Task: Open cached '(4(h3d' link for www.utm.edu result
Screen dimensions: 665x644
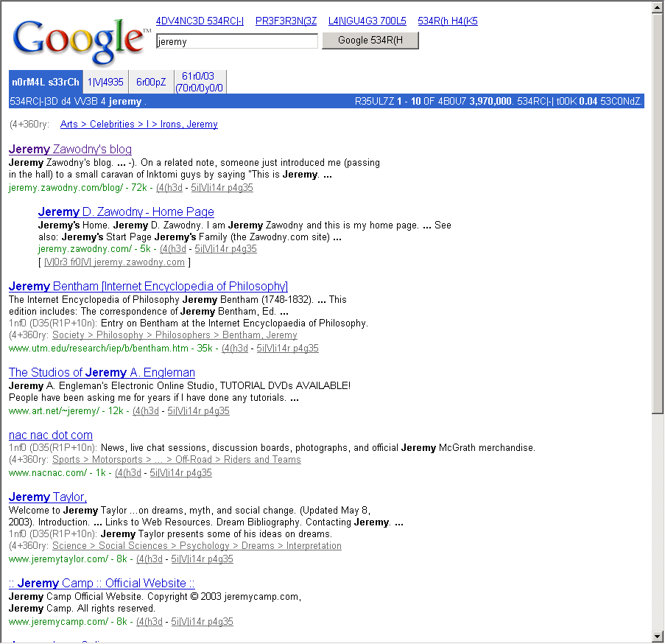Action: (x=235, y=349)
